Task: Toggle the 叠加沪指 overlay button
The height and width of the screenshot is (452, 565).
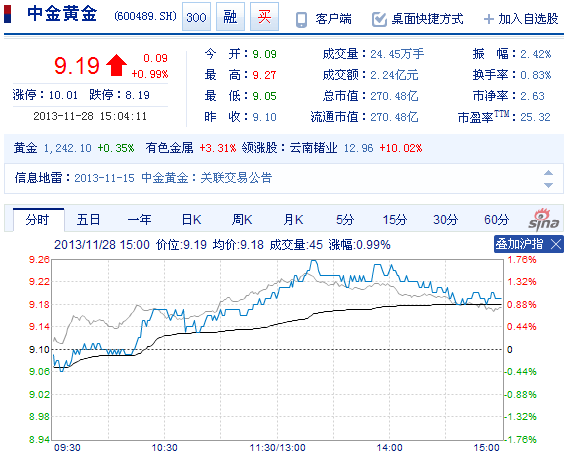Action: tap(519, 244)
